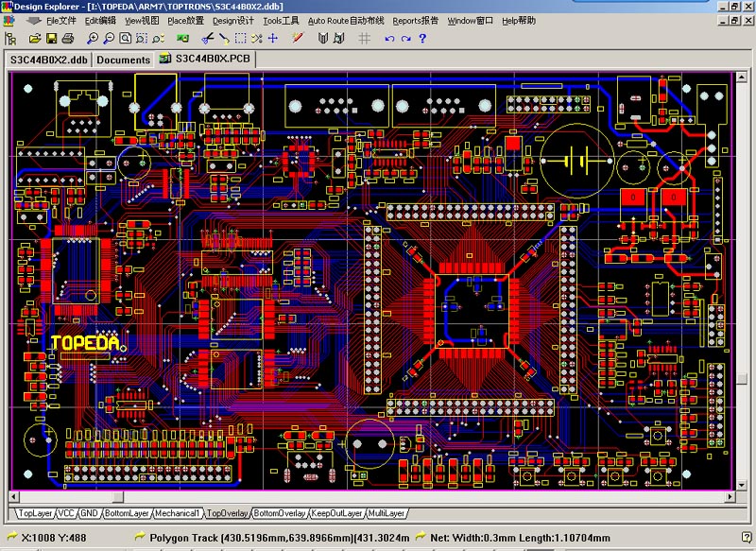Viewport: 756px width, 551px height.
Task: Open the Auto Route自动布线 menu
Action: [x=346, y=20]
